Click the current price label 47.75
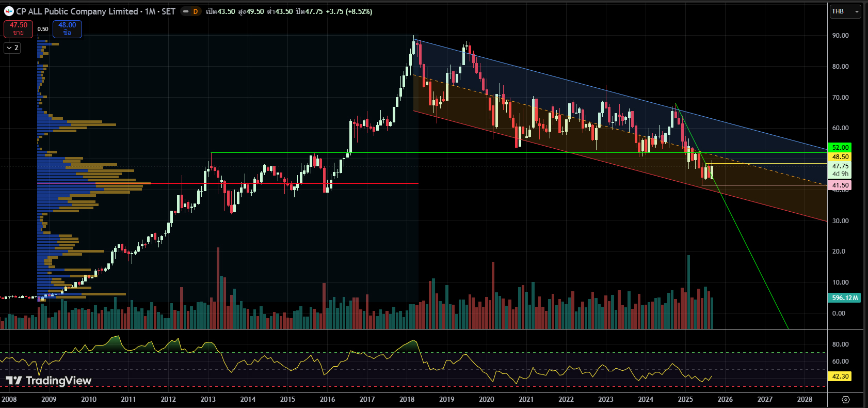 tap(840, 166)
